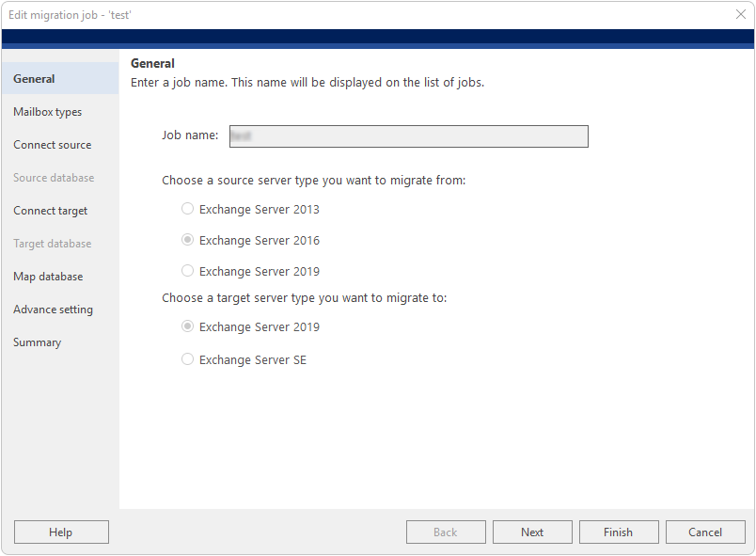Click the dialog title 'Edit migration job'
The image size is (756, 556).
70,15
